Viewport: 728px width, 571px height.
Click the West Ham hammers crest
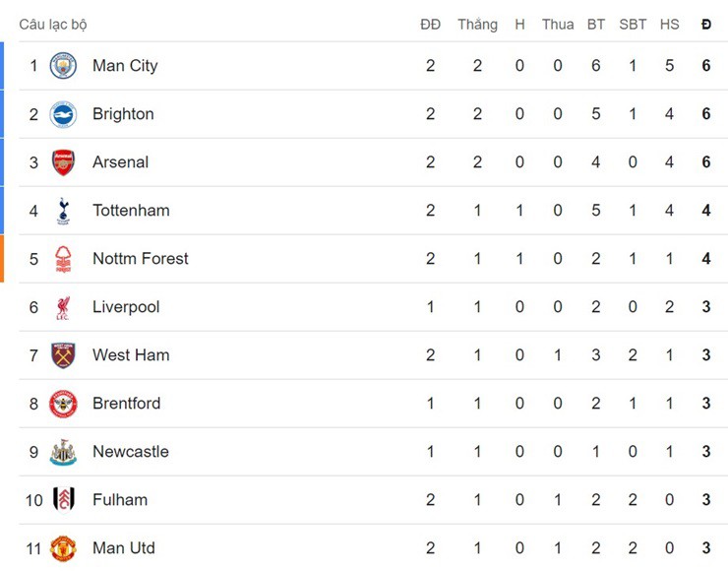(63, 355)
